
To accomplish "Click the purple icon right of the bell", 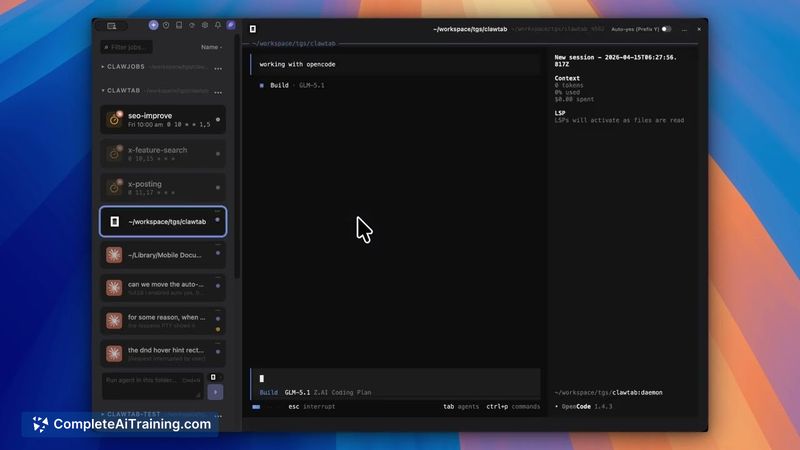I will point(231,25).
